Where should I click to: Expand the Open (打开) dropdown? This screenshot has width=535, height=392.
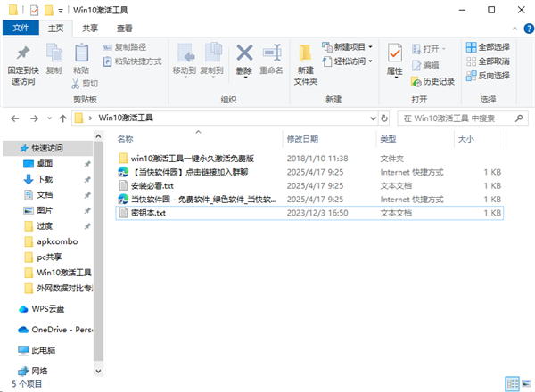tap(444, 49)
